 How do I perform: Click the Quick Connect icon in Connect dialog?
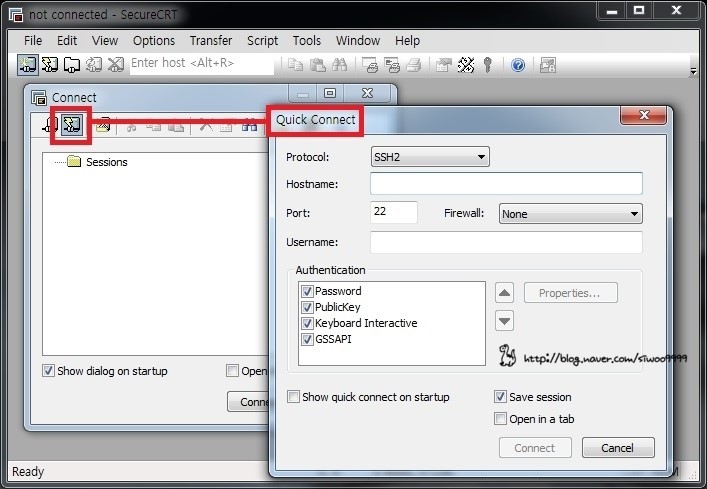point(72,126)
